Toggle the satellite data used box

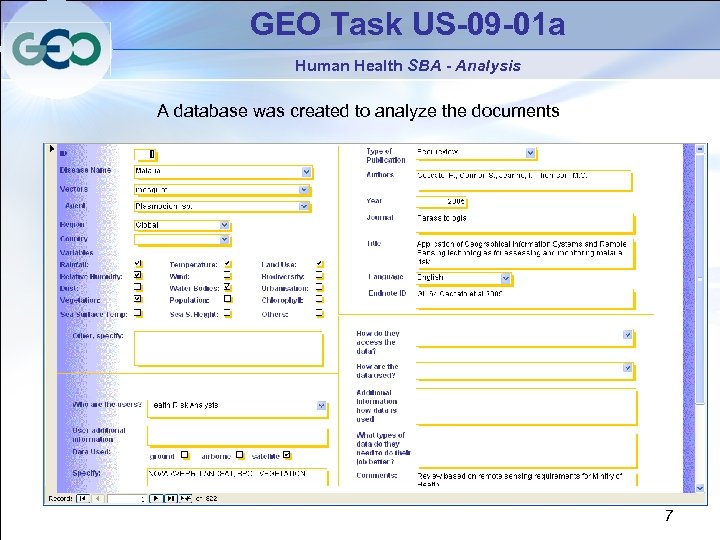click(287, 455)
